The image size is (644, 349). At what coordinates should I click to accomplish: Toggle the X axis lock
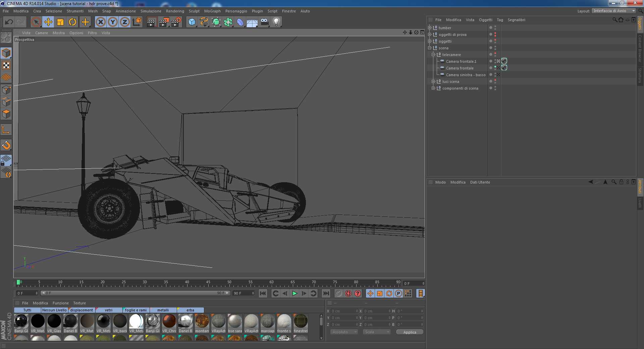click(x=100, y=22)
